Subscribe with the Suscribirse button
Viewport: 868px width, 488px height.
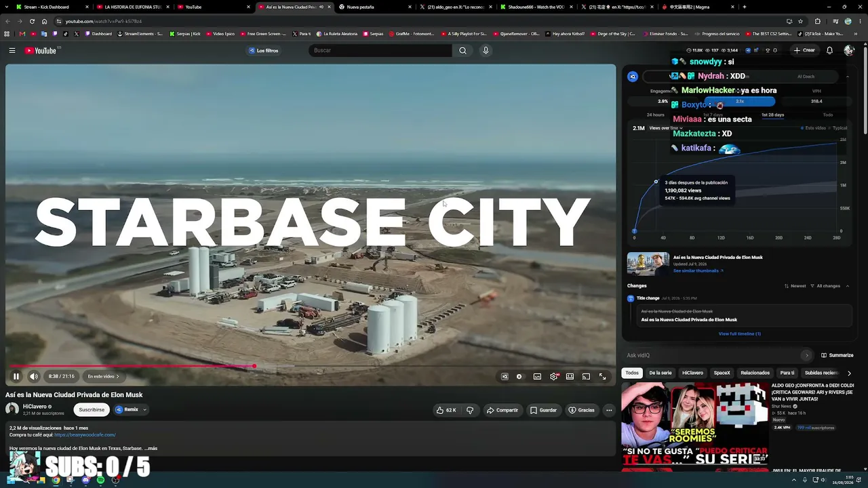tap(92, 409)
